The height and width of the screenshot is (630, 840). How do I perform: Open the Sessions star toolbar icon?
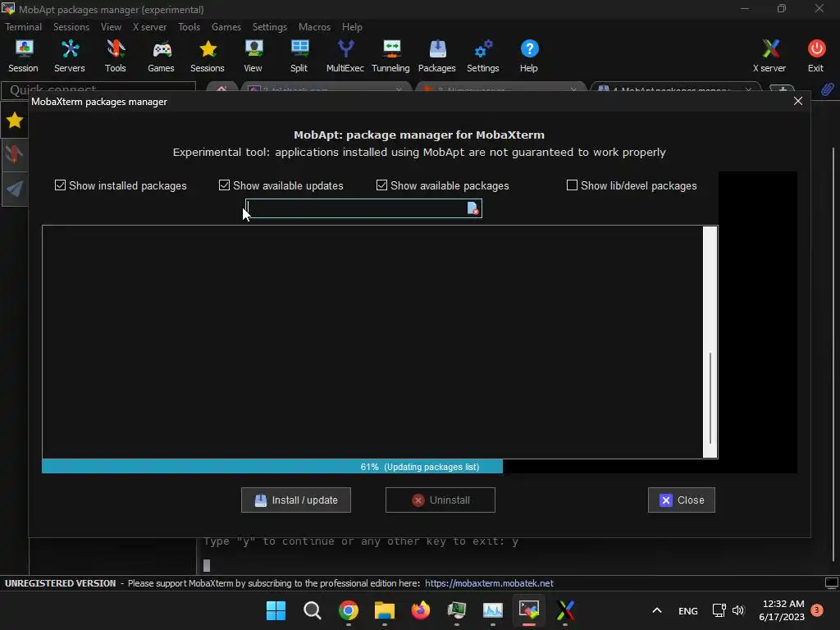pos(208,56)
